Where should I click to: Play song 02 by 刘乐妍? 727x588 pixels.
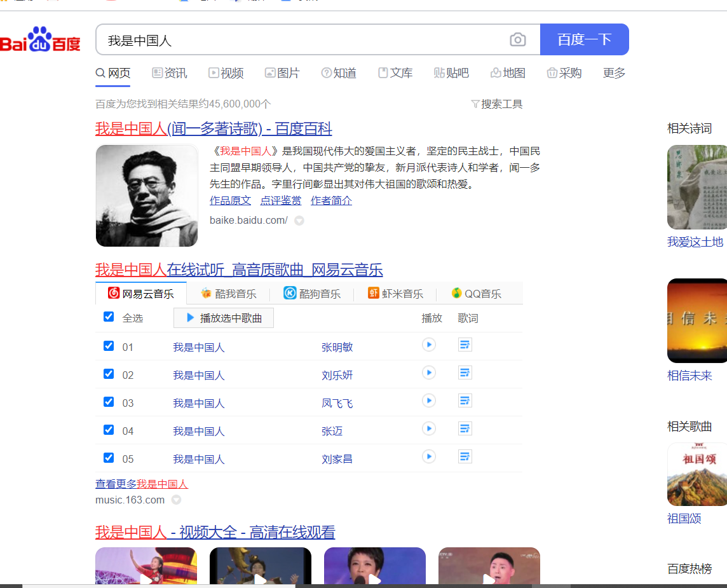click(429, 373)
